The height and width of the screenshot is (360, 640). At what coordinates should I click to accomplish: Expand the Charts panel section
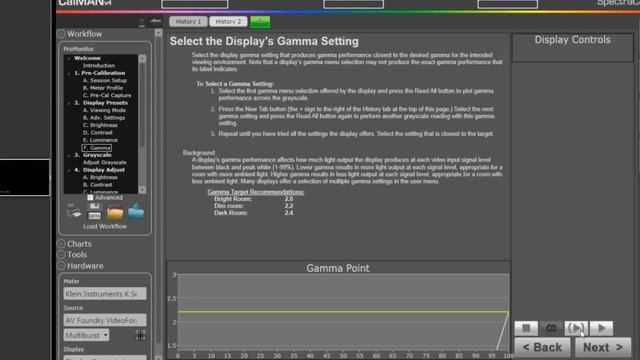click(x=61, y=244)
